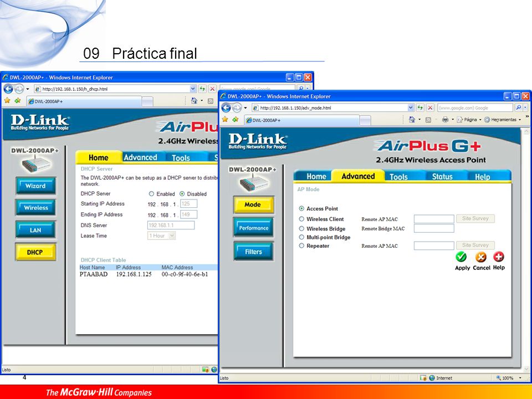Click the Mode sidebar button
532x399 pixels.
[x=253, y=204]
